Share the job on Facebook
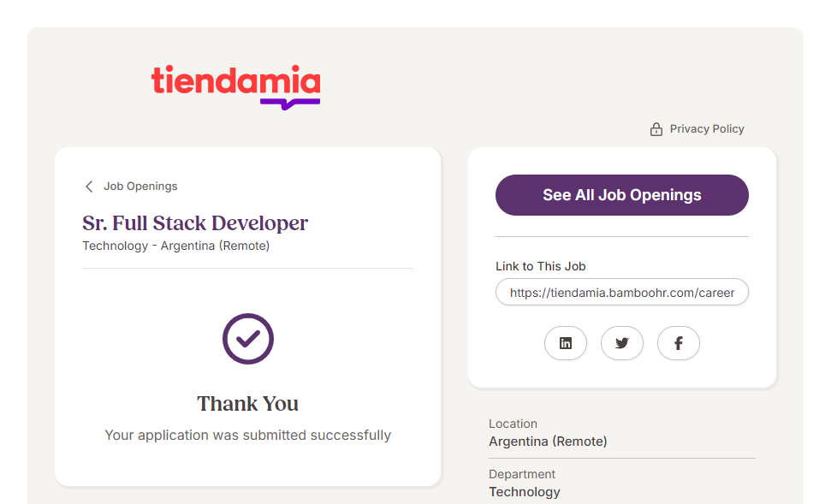 679,343
